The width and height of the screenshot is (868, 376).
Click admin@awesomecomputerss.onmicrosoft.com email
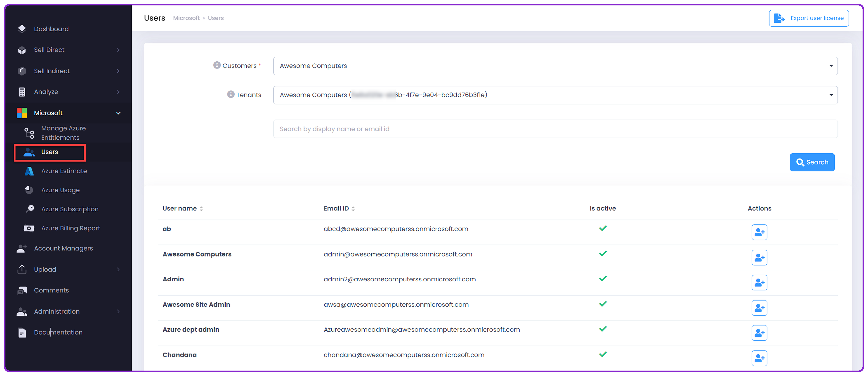pos(398,254)
